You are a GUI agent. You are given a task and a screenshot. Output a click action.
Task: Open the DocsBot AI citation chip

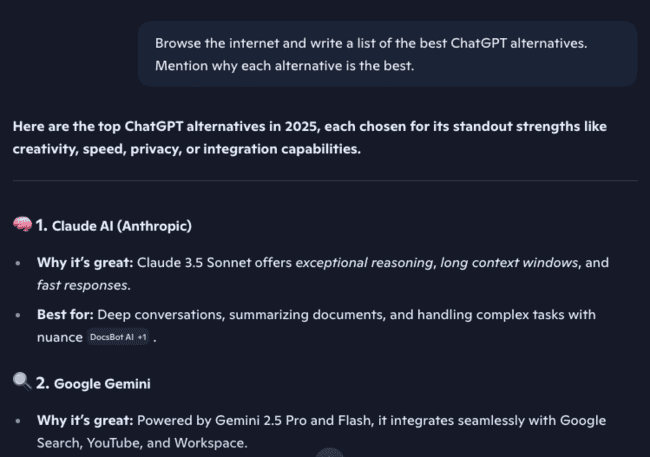tap(121, 338)
